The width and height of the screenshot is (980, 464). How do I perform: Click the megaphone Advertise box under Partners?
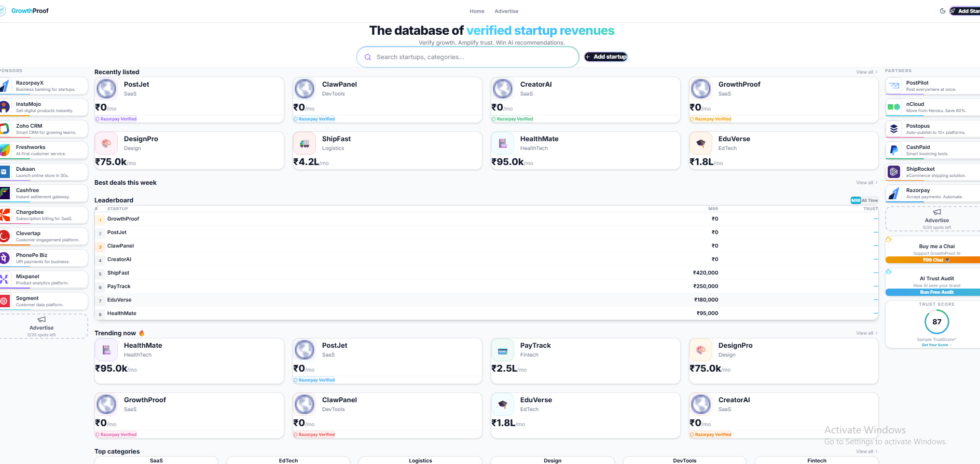pos(934,219)
